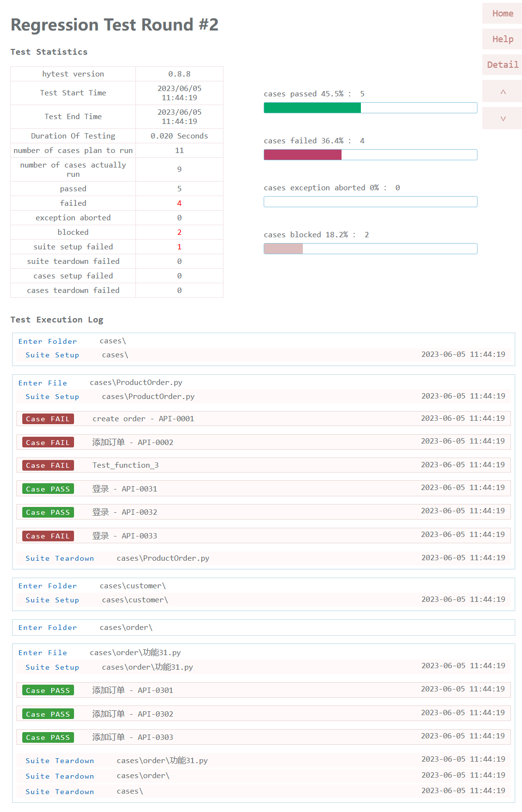This screenshot has width=522, height=812.
Task: Expand the failed case create order - API-0001
Action: click(264, 419)
